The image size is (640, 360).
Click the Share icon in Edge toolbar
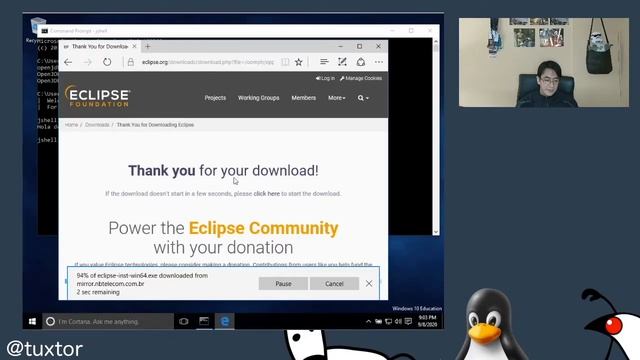[x=361, y=62]
